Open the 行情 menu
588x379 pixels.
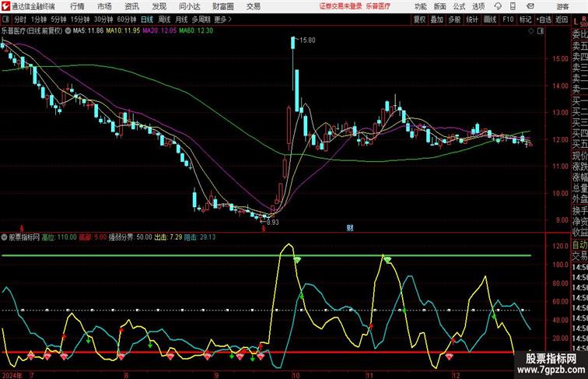(x=77, y=6)
